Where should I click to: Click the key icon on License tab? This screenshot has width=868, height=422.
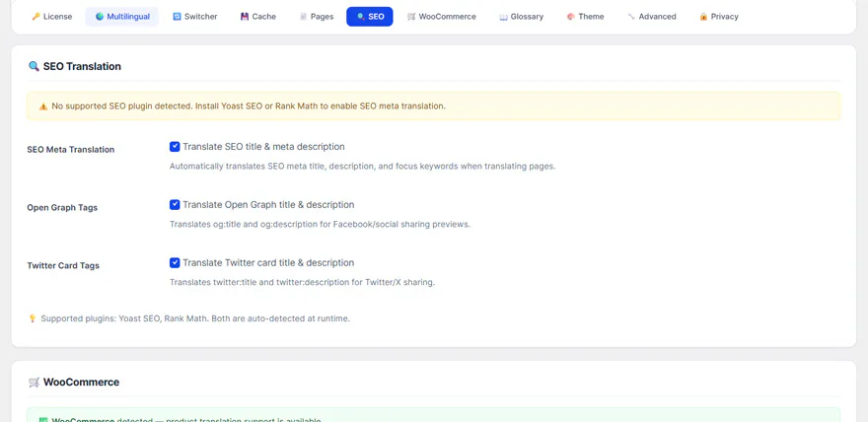point(36,17)
